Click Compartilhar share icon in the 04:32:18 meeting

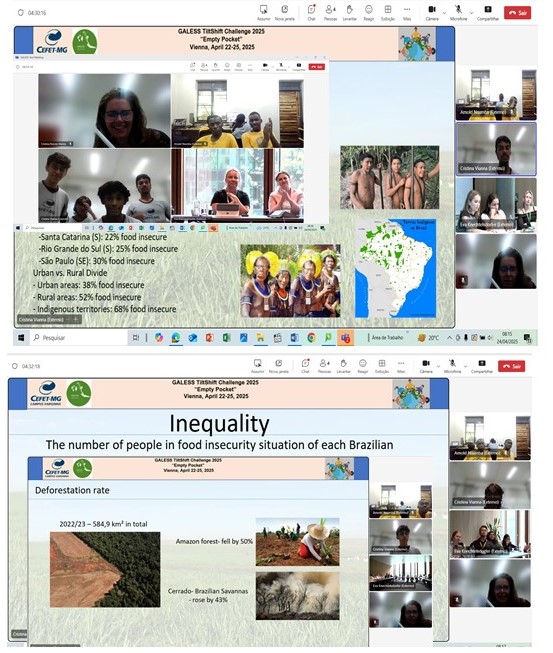click(482, 366)
